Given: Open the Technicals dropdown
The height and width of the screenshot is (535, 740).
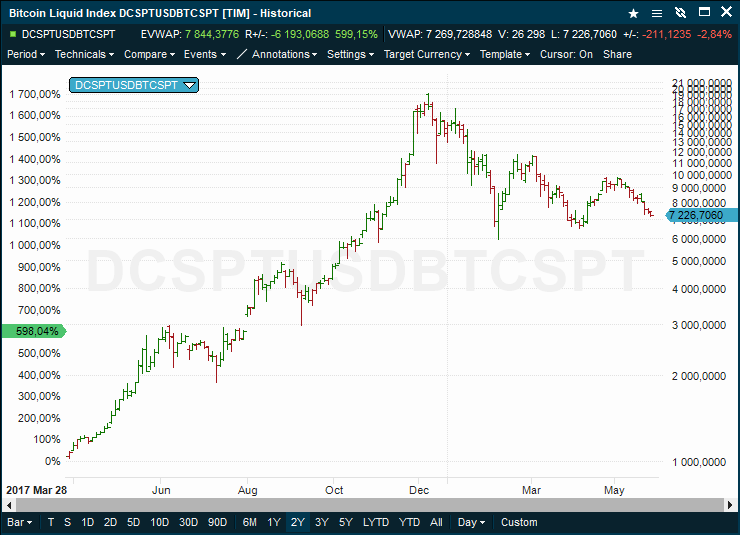Looking at the screenshot, I should [84, 54].
